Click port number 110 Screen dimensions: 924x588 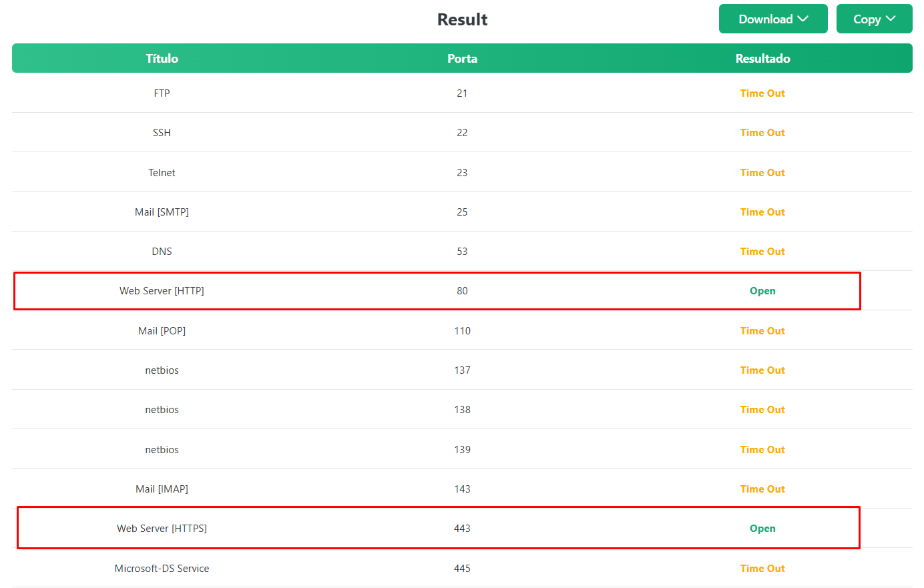pos(462,331)
